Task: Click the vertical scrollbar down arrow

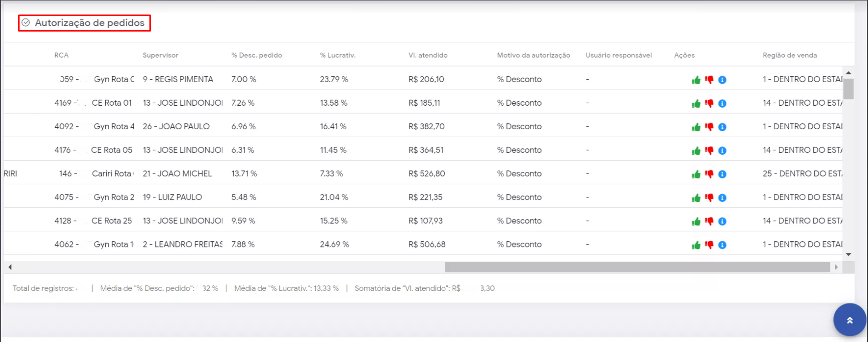Action: (x=848, y=254)
